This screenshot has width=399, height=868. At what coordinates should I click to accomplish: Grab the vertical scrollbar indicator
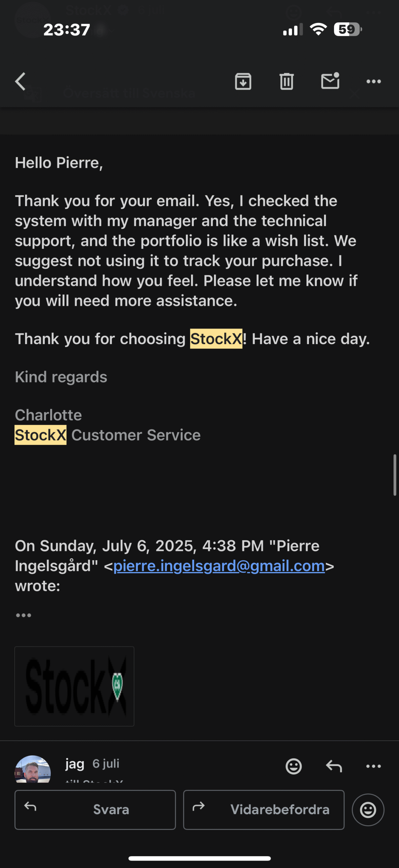click(395, 475)
